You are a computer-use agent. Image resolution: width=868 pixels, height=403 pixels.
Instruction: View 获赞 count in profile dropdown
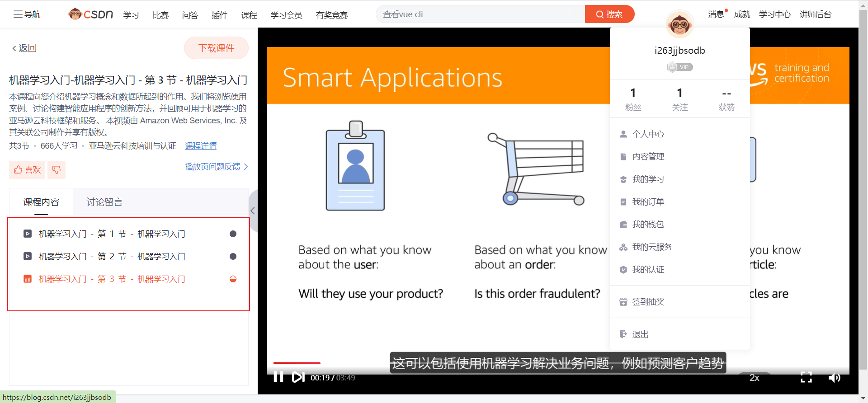(726, 99)
